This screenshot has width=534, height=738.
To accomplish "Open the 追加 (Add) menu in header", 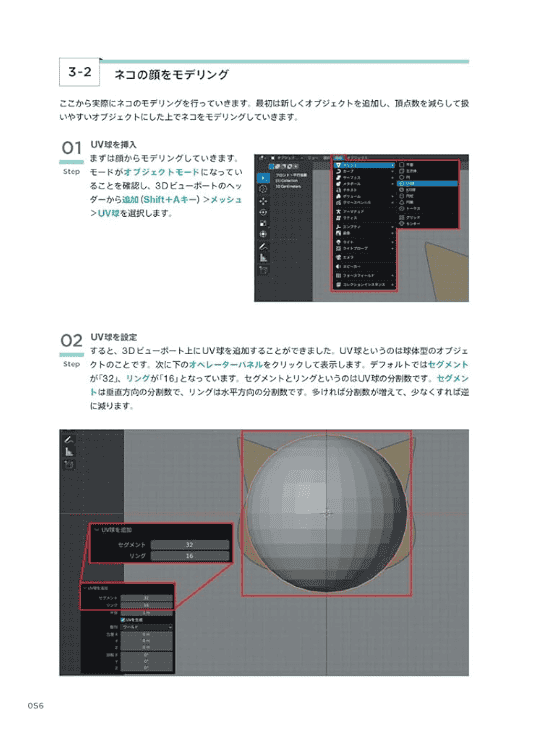I will tap(338, 158).
